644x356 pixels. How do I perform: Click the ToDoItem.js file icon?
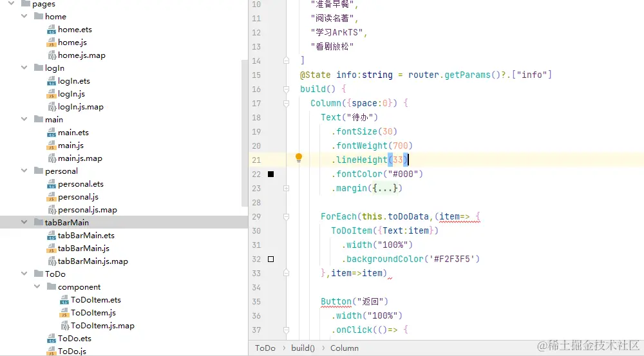pos(64,313)
